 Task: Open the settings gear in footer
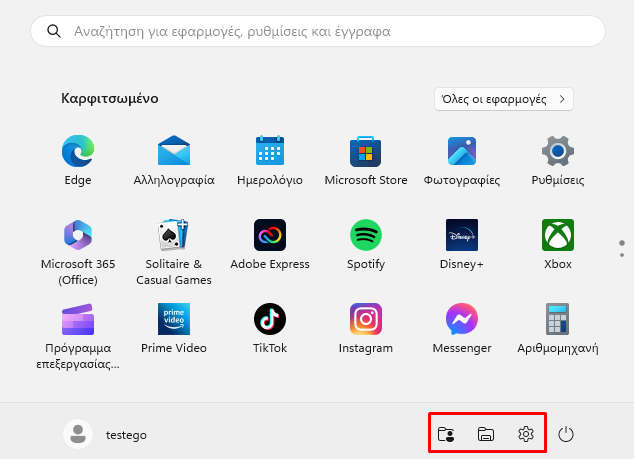pyautogui.click(x=526, y=434)
